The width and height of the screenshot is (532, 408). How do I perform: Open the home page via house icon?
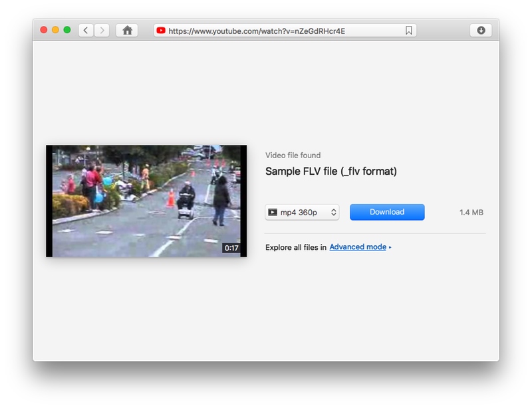pos(127,31)
